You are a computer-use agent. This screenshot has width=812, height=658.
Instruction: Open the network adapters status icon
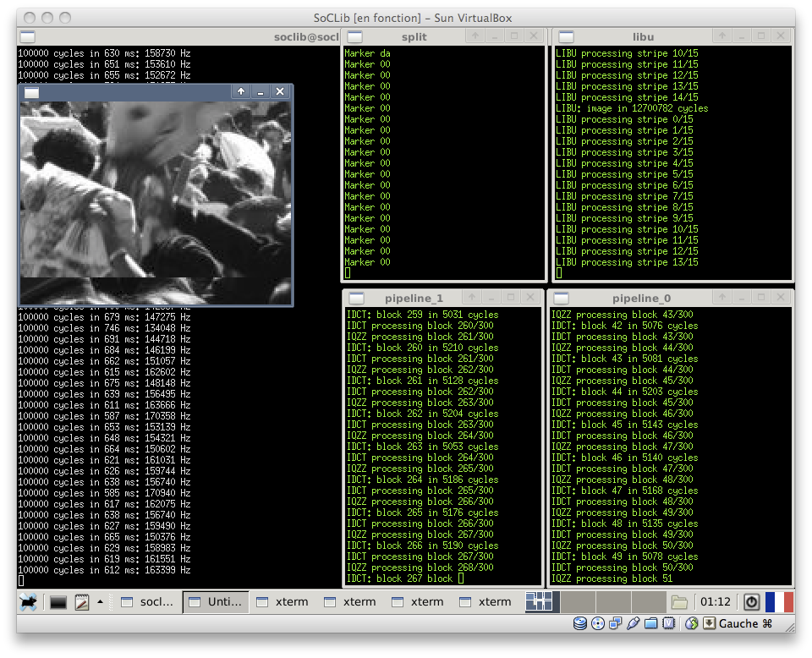[x=616, y=623]
